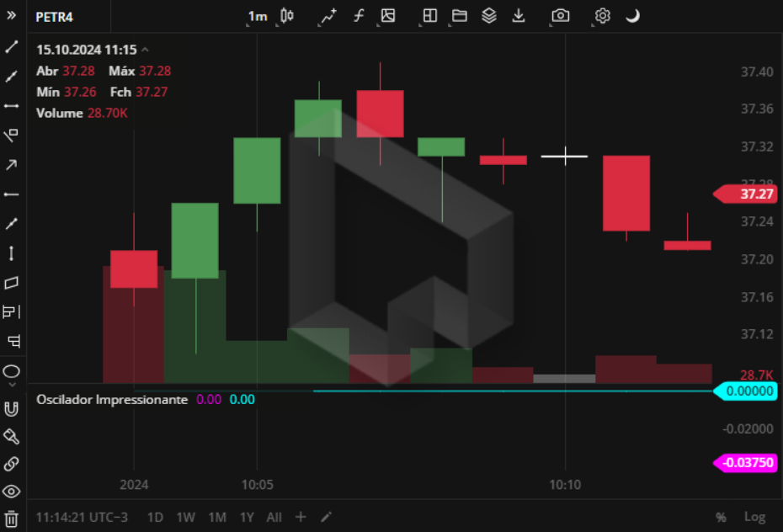Select the All range button
783x532 pixels.
point(274,518)
